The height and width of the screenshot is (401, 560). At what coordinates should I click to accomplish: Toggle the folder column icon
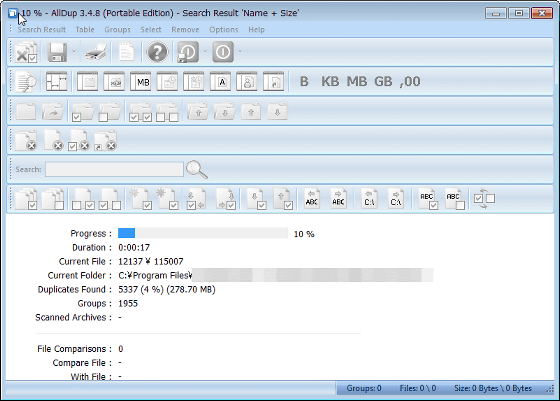[87, 82]
